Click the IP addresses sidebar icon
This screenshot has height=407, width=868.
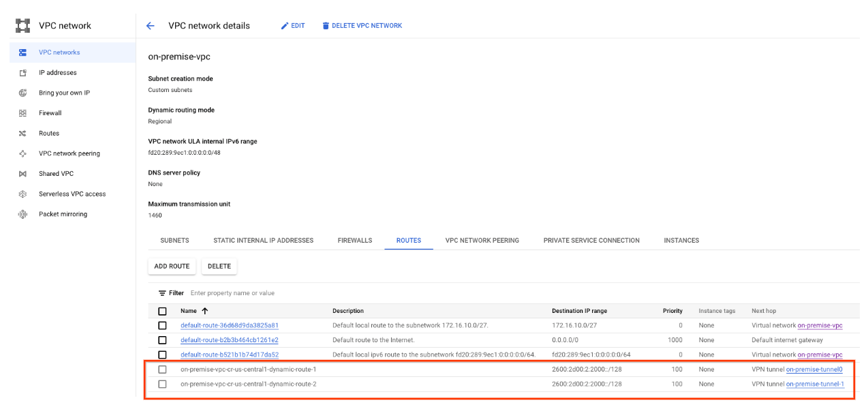tap(22, 73)
